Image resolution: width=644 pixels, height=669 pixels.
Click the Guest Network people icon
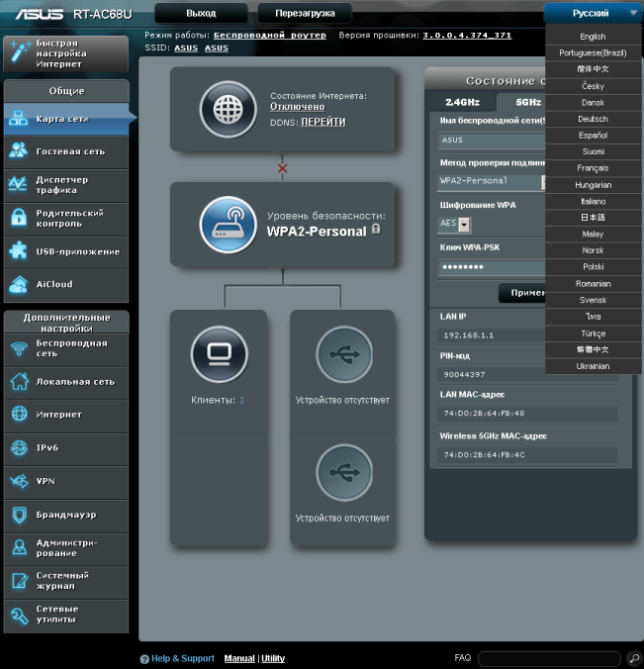point(19,151)
